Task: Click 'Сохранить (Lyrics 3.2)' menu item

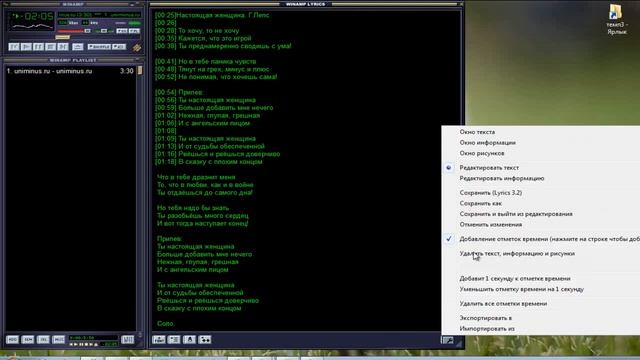Action: (491, 193)
